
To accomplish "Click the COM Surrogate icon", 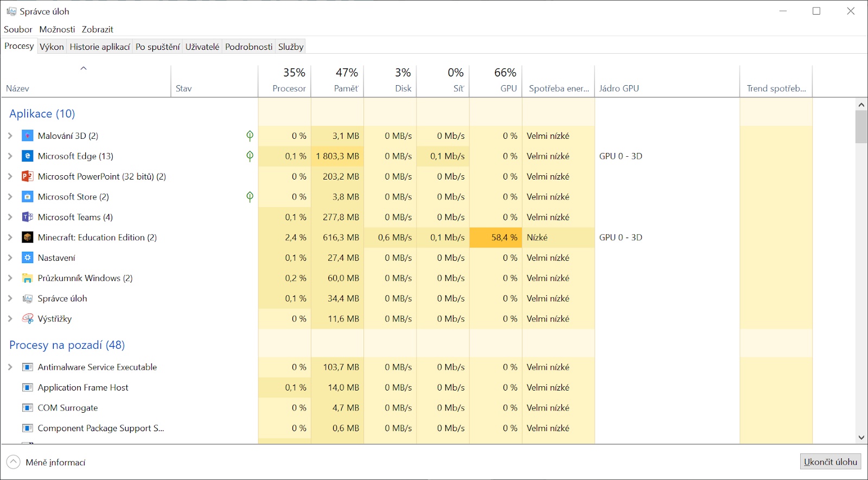I will coord(27,408).
